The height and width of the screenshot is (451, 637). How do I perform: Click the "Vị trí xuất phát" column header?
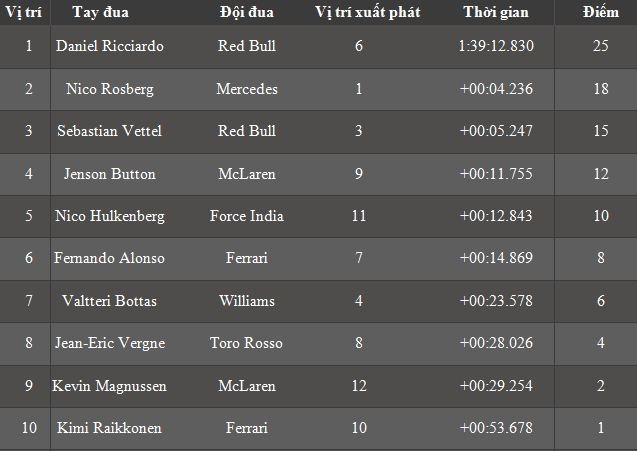pyautogui.click(x=367, y=13)
